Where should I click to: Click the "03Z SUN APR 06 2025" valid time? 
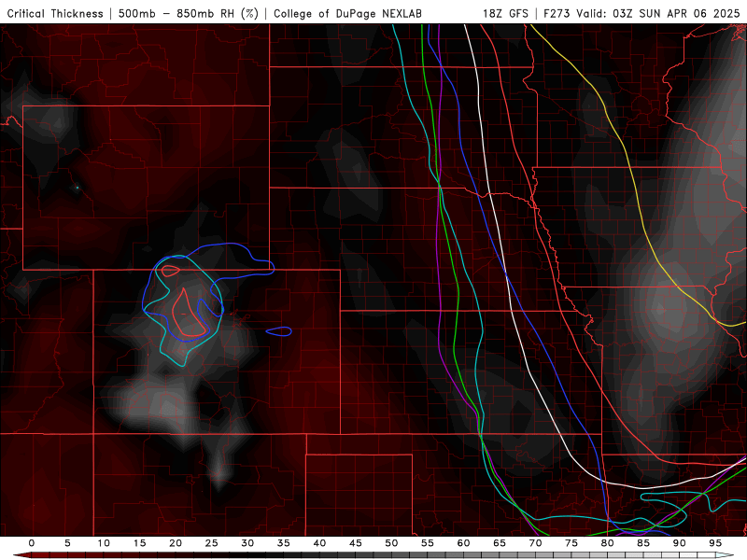(x=676, y=14)
